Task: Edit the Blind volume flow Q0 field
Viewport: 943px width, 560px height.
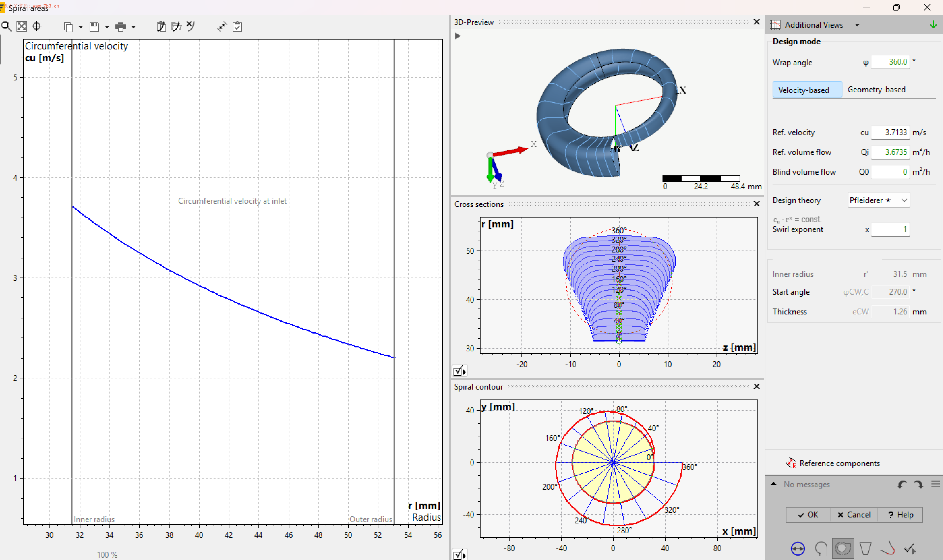Action: pos(890,172)
